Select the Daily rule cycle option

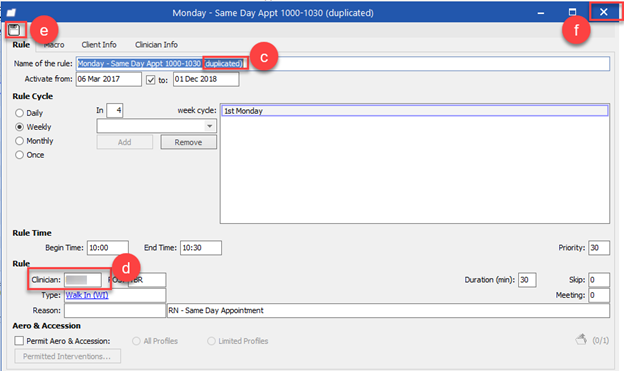pos(20,113)
